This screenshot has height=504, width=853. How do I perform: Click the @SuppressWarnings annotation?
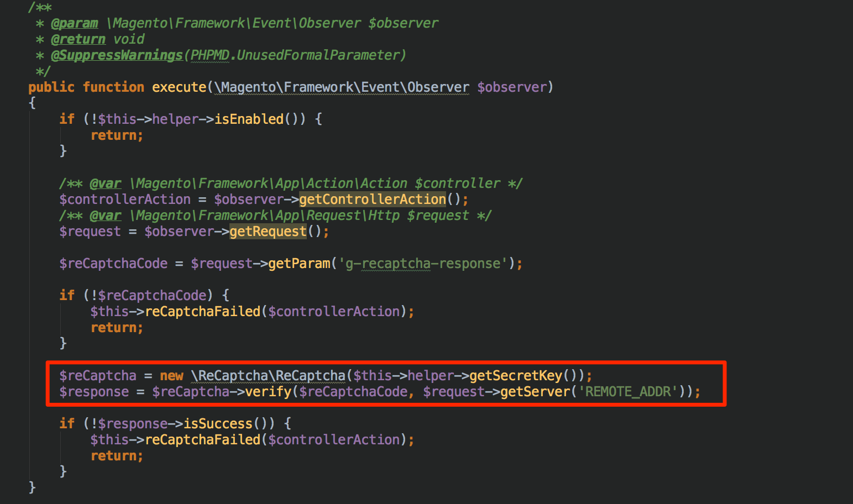tap(117, 55)
